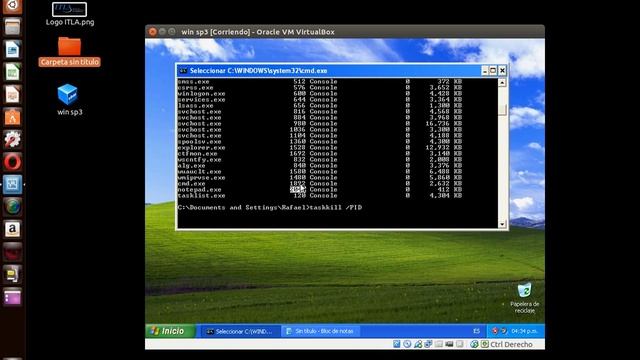640x360 pixels.
Task: Click the 'alg.exe' process row
Action: 320,166
